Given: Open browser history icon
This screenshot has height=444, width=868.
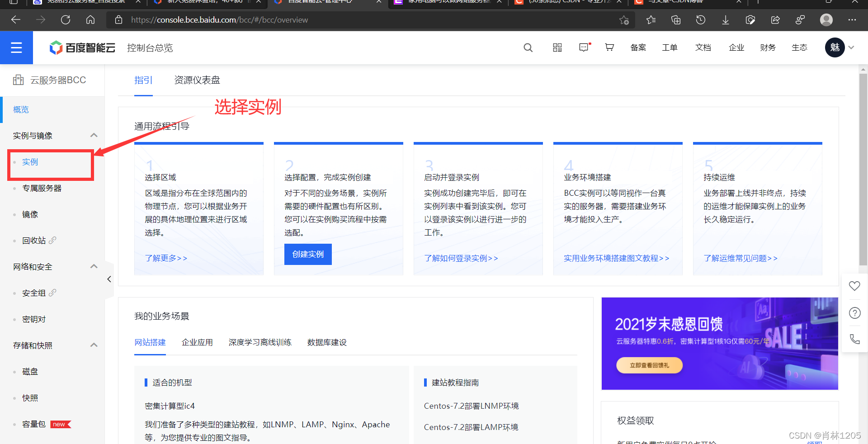Looking at the screenshot, I should [701, 20].
